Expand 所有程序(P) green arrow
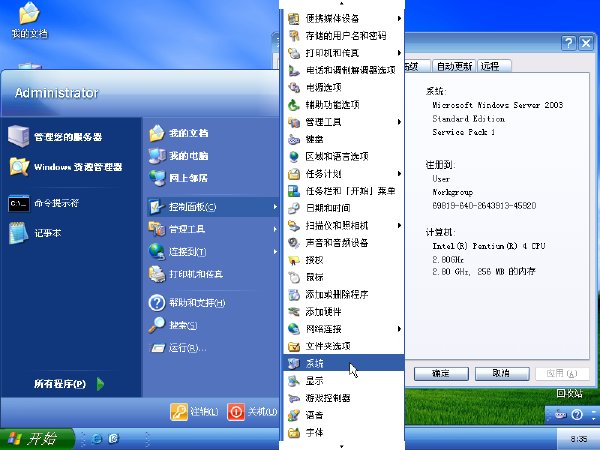This screenshot has width=600, height=450. [x=100, y=384]
